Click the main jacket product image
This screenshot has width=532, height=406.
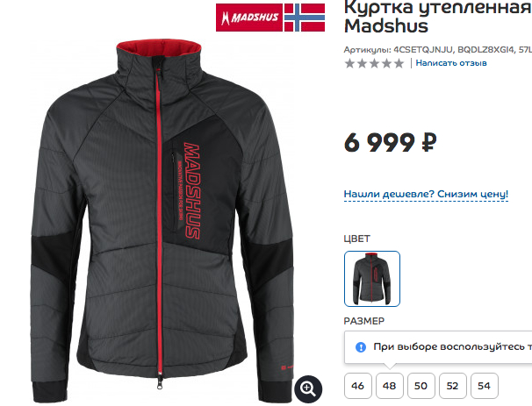pos(162,220)
